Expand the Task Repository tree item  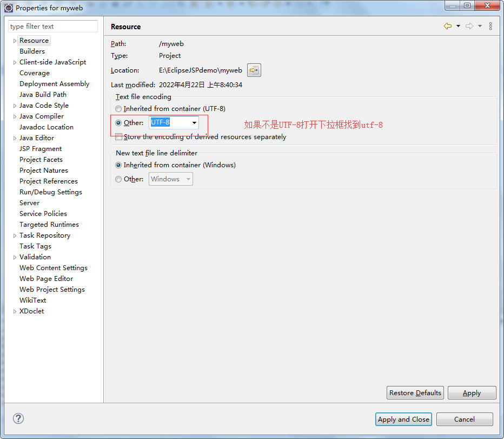(x=15, y=235)
